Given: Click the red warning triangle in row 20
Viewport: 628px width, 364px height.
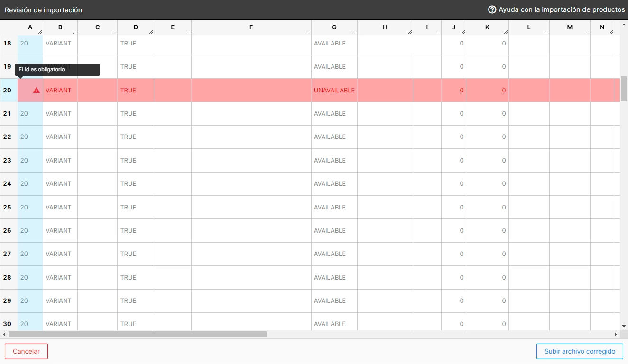Looking at the screenshot, I should click(x=37, y=90).
